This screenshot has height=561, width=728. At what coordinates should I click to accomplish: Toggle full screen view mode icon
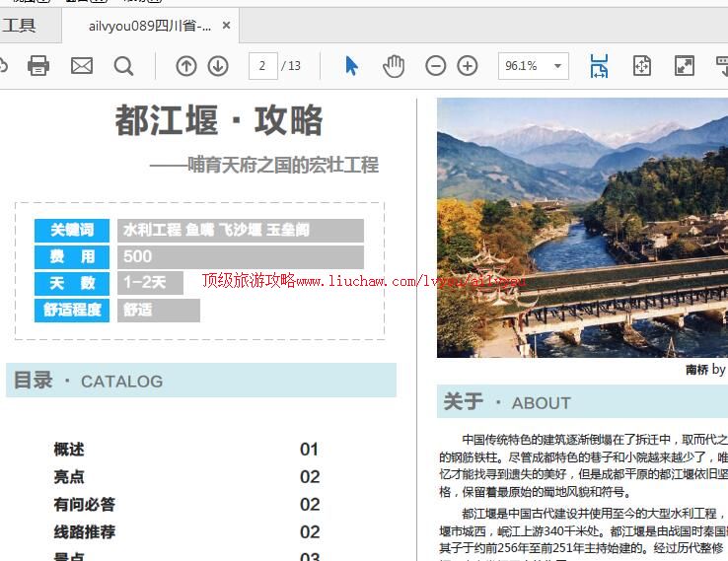(x=684, y=66)
